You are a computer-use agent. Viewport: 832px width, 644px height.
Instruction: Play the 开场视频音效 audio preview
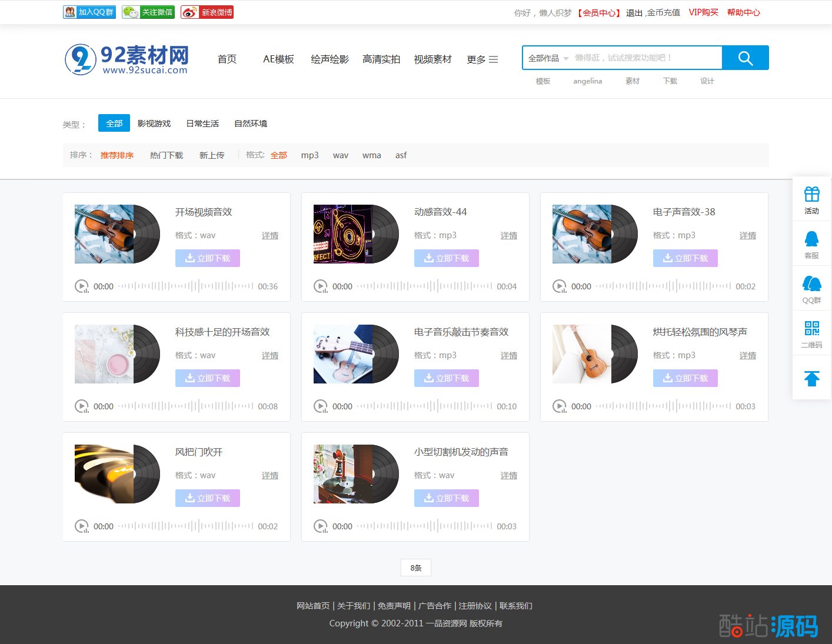tap(81, 286)
